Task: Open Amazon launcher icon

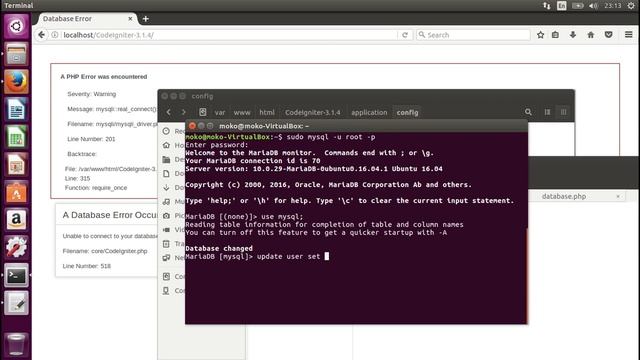Action: (16, 220)
